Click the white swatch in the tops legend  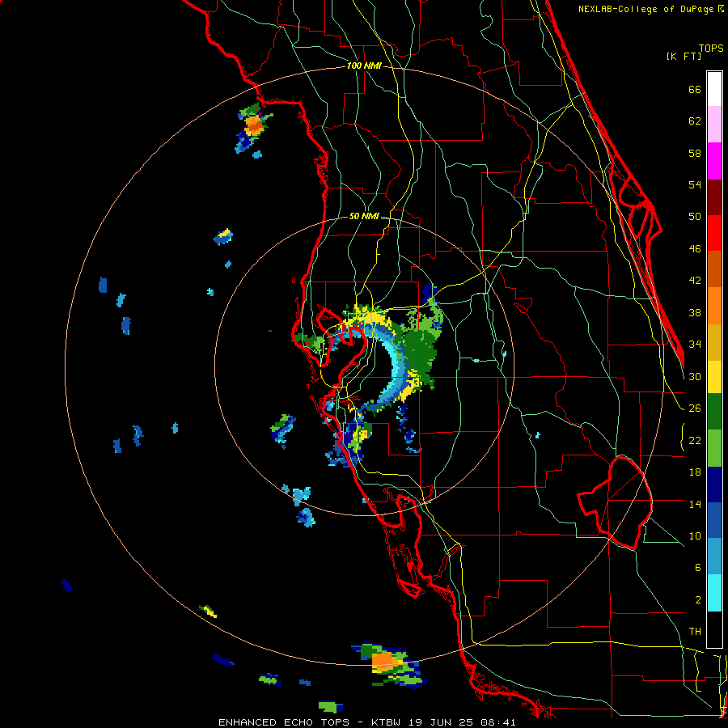point(714,89)
